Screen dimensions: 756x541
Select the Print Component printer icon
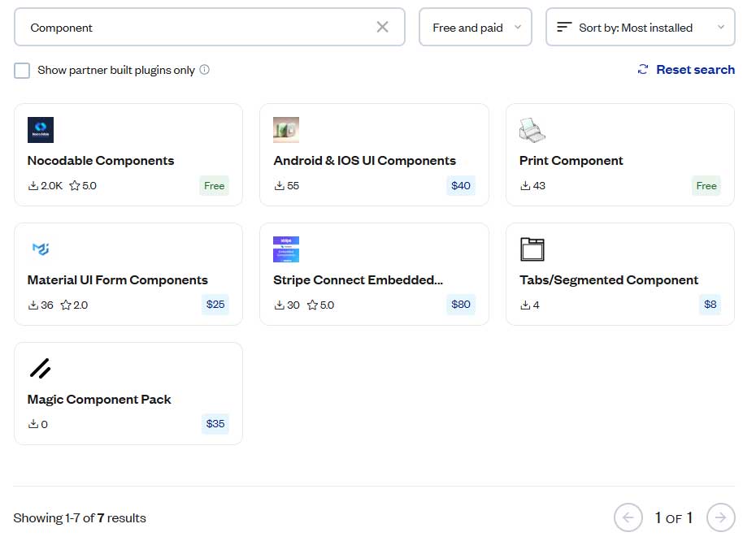[532, 129]
